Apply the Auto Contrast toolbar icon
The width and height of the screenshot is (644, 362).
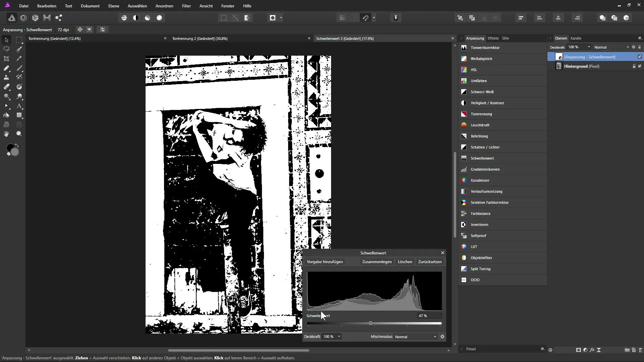(x=136, y=18)
